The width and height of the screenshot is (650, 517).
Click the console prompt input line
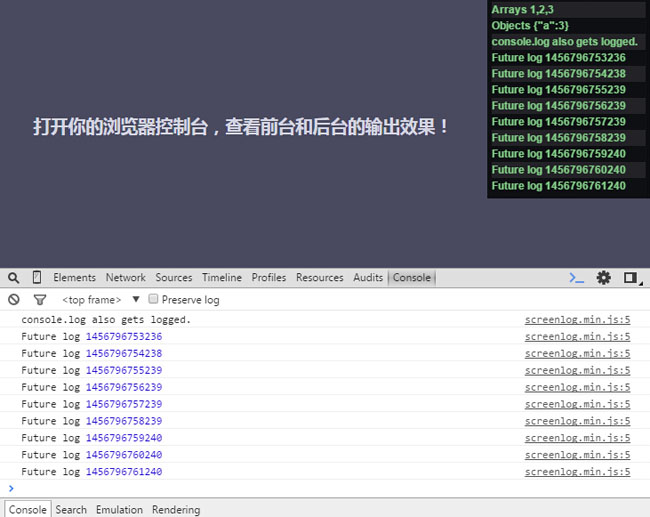pos(300,488)
